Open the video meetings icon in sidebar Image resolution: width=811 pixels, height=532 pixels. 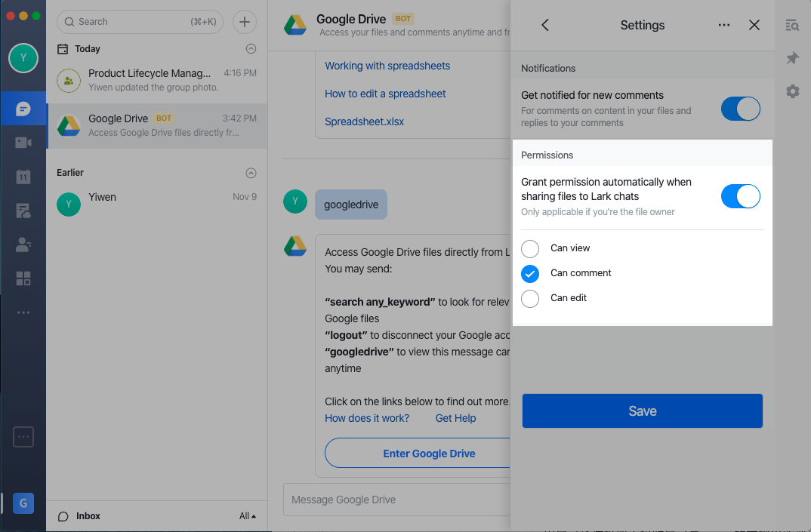23,143
